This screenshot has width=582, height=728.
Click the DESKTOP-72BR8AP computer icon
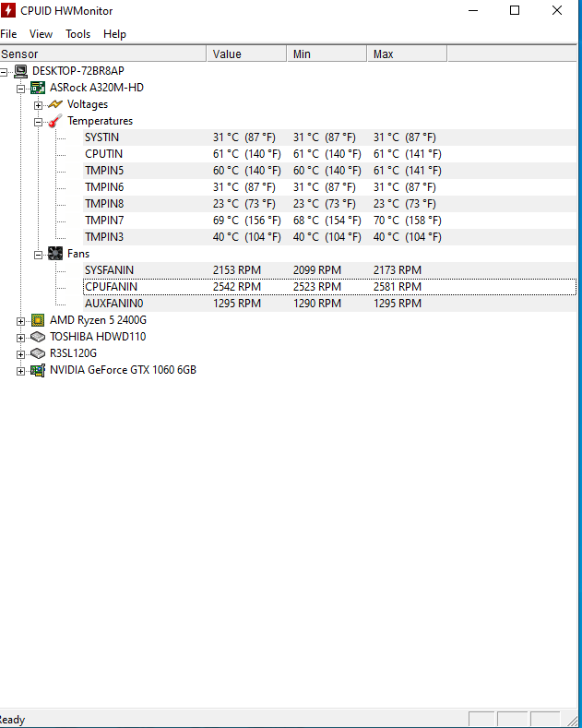pos(20,71)
